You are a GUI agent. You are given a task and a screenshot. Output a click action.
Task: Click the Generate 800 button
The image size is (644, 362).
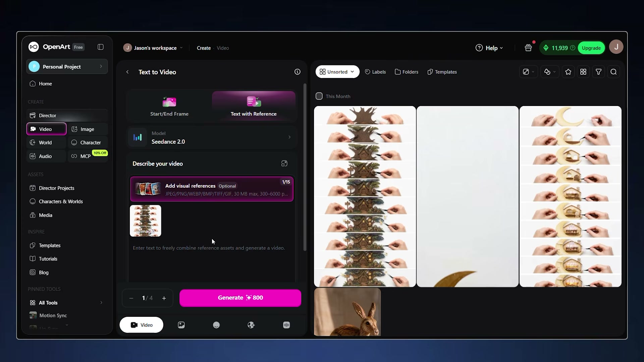240,298
